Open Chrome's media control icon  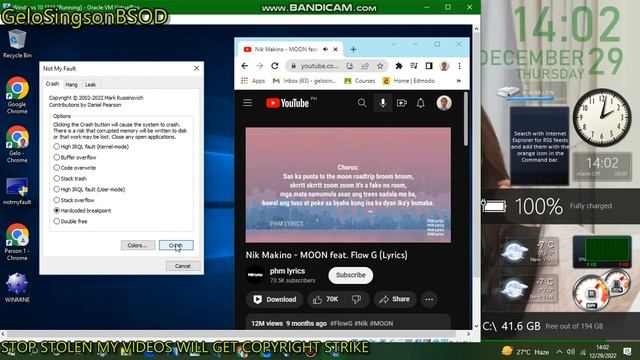pyautogui.click(x=414, y=66)
